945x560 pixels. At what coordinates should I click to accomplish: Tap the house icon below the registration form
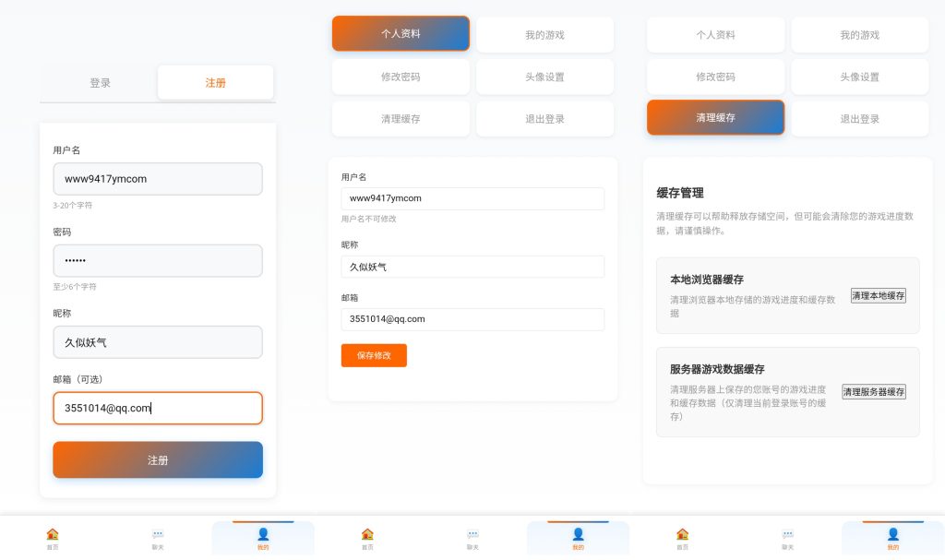53,535
